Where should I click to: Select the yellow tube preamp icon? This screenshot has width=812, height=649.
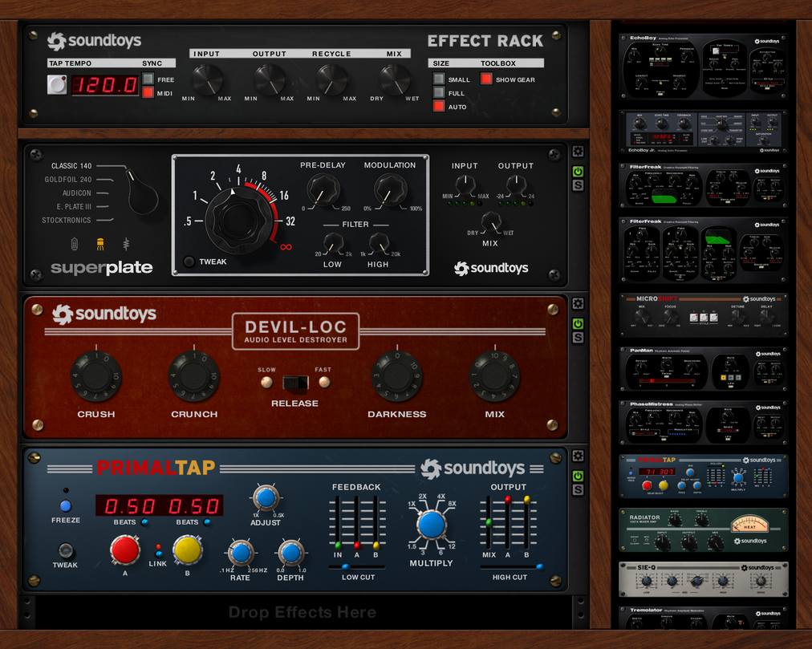[x=100, y=244]
